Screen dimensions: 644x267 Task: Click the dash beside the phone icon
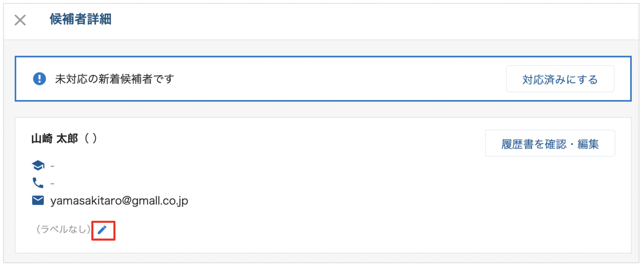click(x=52, y=183)
